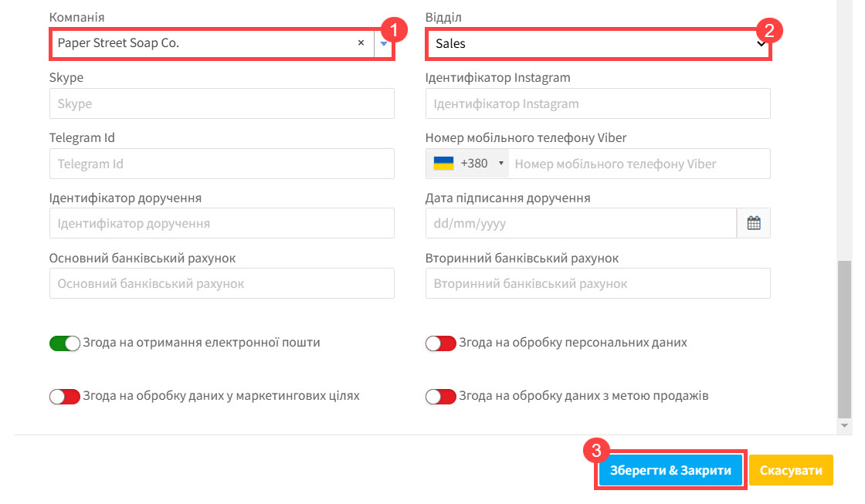Click the vertical scrollbar thumb

(x=844, y=339)
